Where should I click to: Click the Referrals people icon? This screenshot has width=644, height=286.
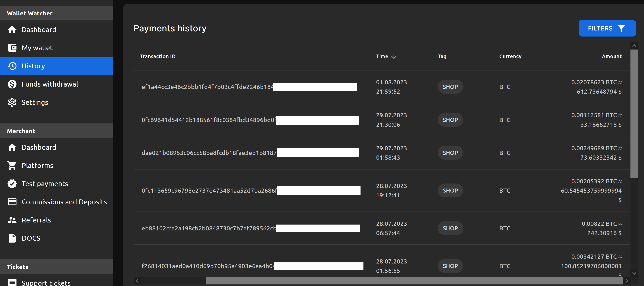12,220
